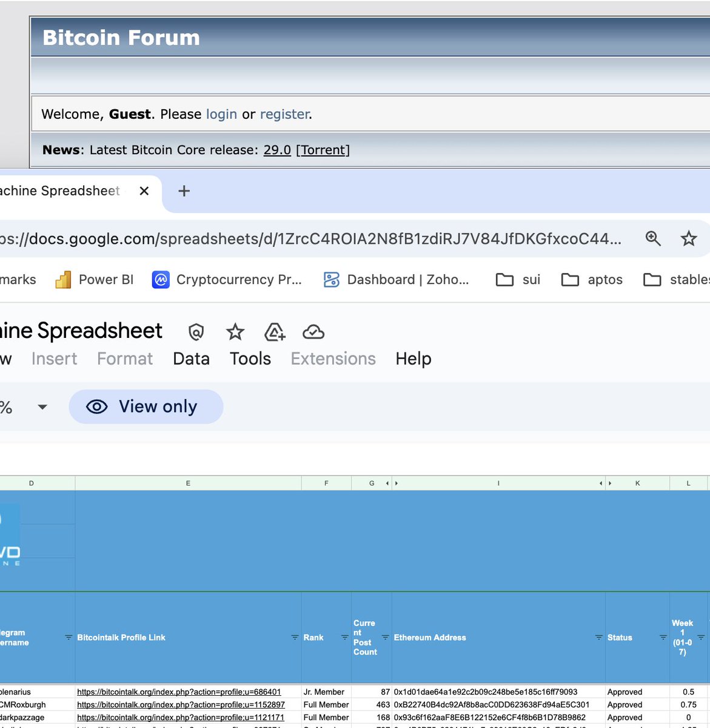The width and height of the screenshot is (710, 728).
Task: Select column G header
Action: (x=372, y=484)
